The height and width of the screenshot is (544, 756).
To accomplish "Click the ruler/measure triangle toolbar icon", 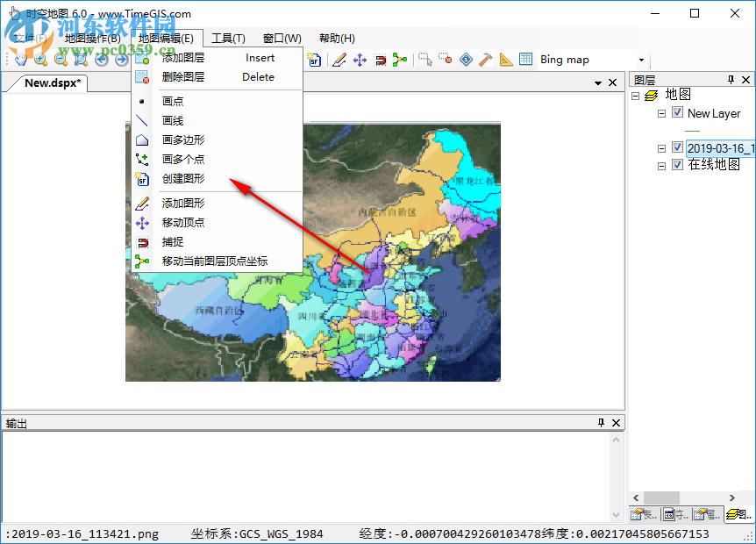I will [x=504, y=59].
